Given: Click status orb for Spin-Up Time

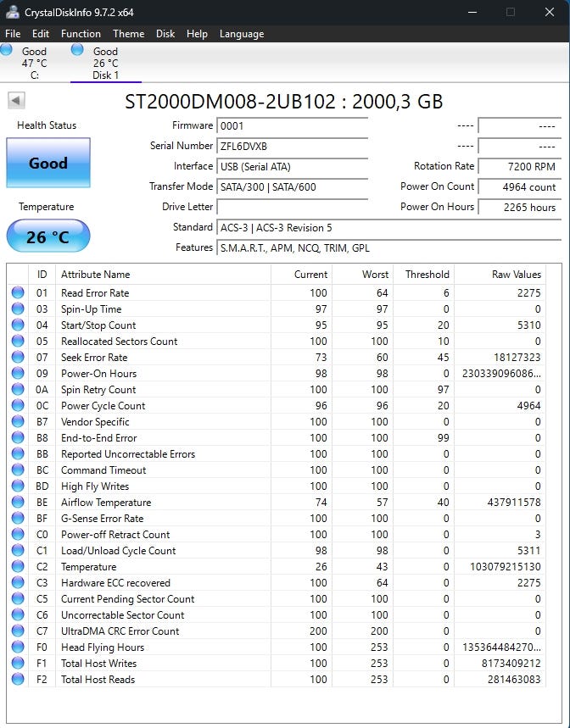Looking at the screenshot, I should [18, 308].
